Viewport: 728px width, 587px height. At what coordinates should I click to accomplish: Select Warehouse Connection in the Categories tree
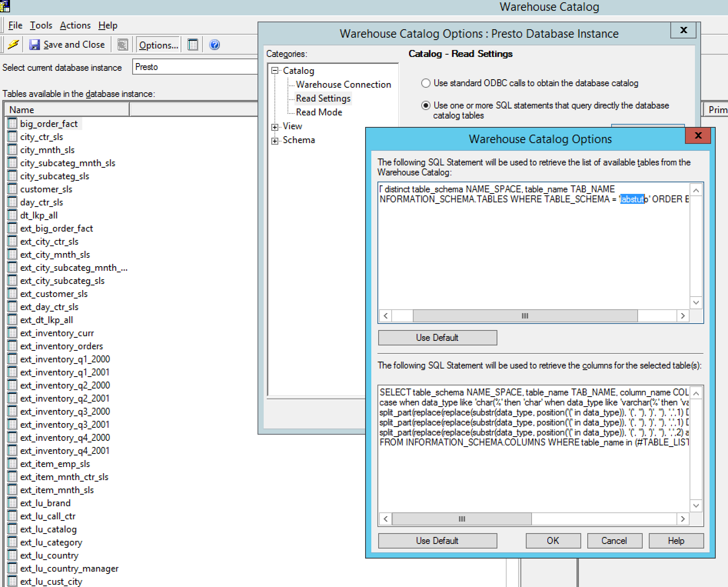point(343,85)
